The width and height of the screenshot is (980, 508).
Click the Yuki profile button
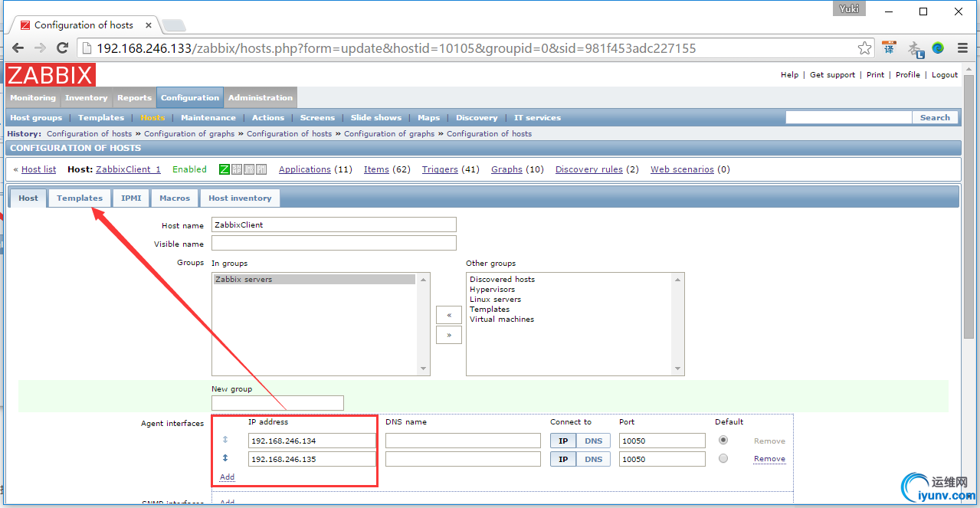click(x=848, y=9)
